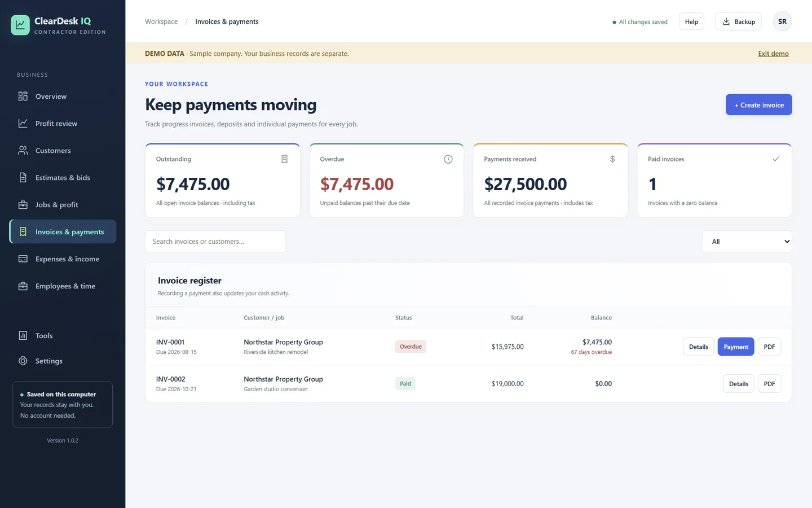Image resolution: width=812 pixels, height=508 pixels.
Task: Focus the Search invoices or customers field
Action: (x=215, y=242)
